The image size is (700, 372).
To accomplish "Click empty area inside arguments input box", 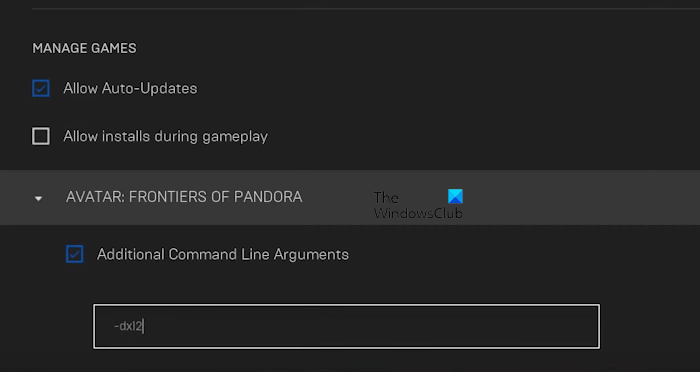I will 371,326.
